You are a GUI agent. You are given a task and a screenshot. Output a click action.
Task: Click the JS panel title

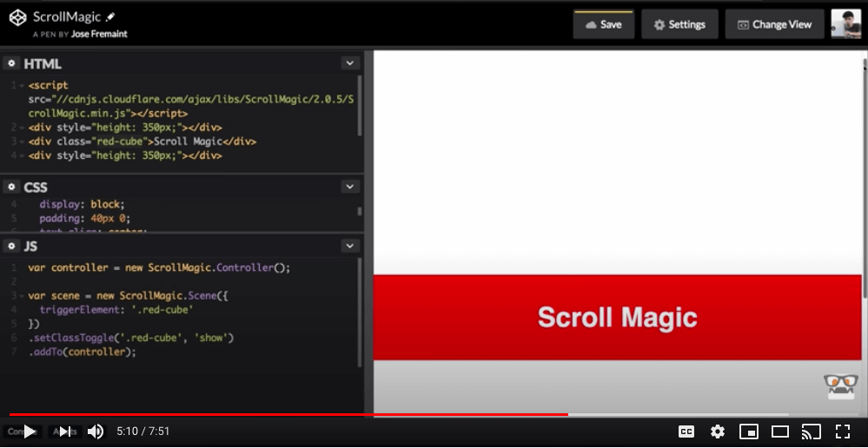point(30,246)
